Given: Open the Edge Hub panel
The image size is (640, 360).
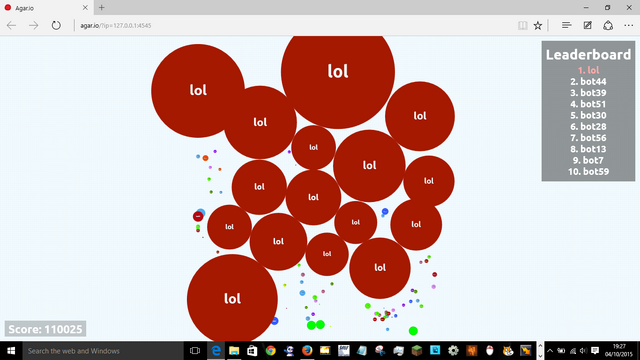Looking at the screenshot, I should click(566, 25).
